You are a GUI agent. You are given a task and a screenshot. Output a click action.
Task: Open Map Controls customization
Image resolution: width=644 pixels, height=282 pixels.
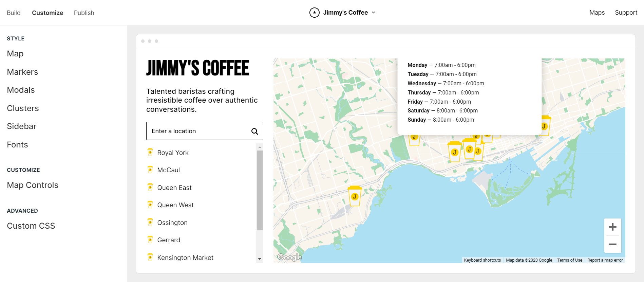point(33,185)
